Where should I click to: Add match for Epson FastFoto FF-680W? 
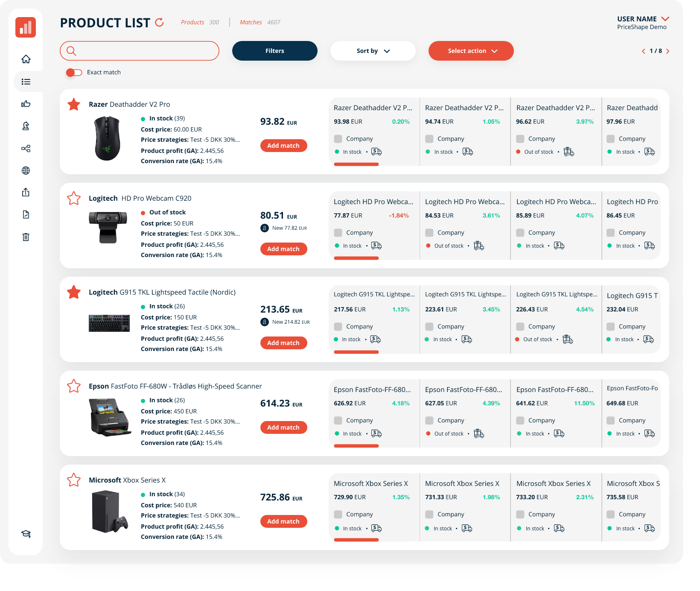click(x=284, y=427)
